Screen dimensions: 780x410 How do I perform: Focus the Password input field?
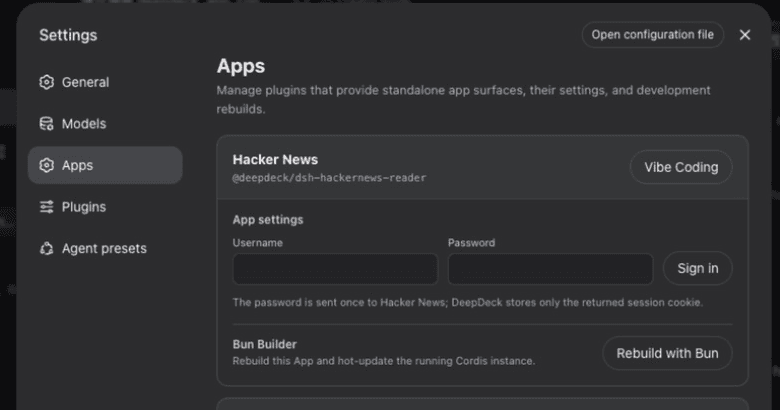point(550,269)
